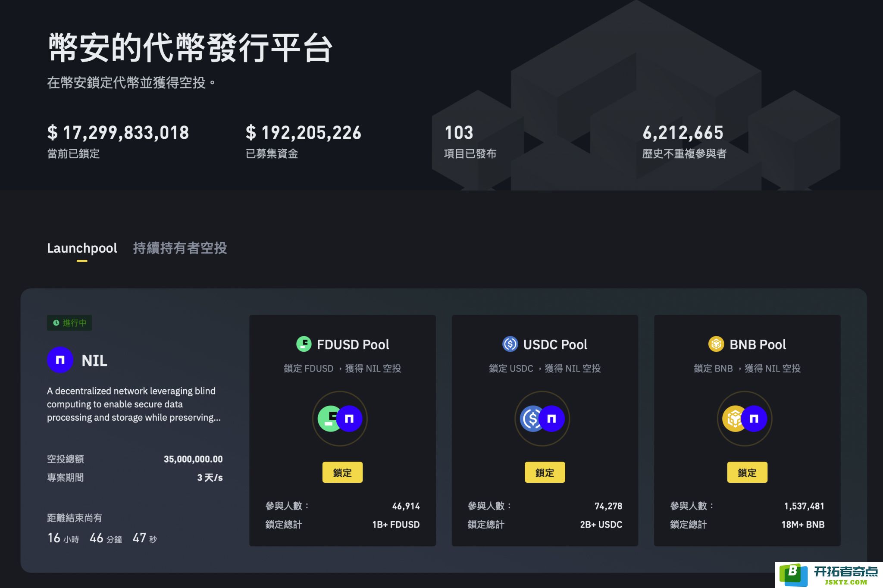Click the 幣安的代幣發行平台 heading
The height and width of the screenshot is (588, 883).
(x=190, y=47)
